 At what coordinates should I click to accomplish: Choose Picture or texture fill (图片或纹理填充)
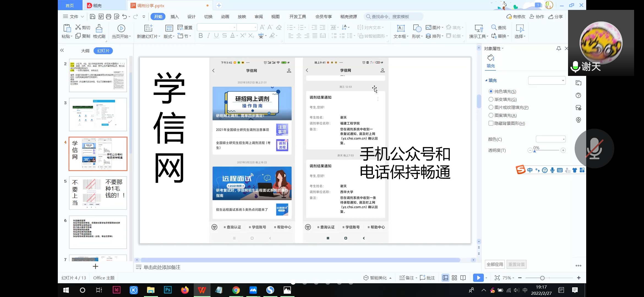tap(491, 107)
